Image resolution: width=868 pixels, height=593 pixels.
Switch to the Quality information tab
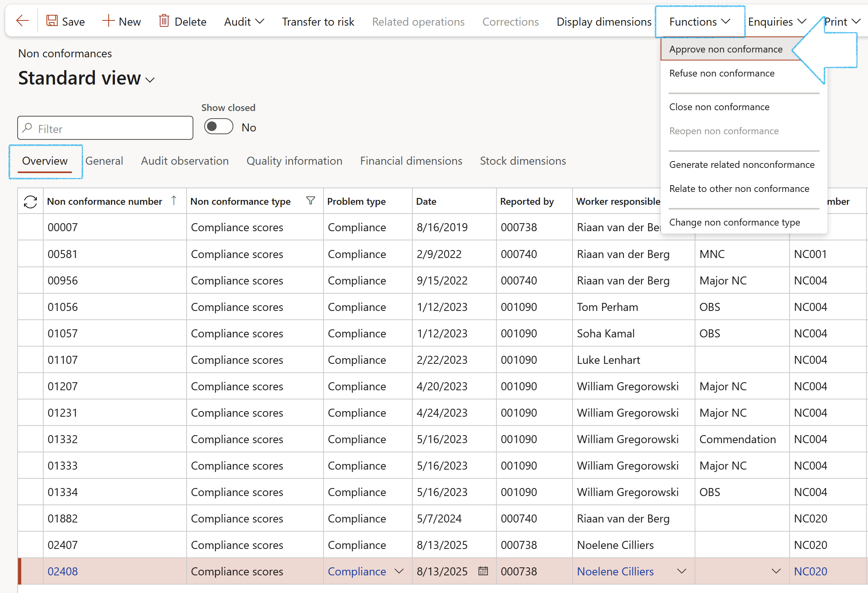(x=294, y=161)
